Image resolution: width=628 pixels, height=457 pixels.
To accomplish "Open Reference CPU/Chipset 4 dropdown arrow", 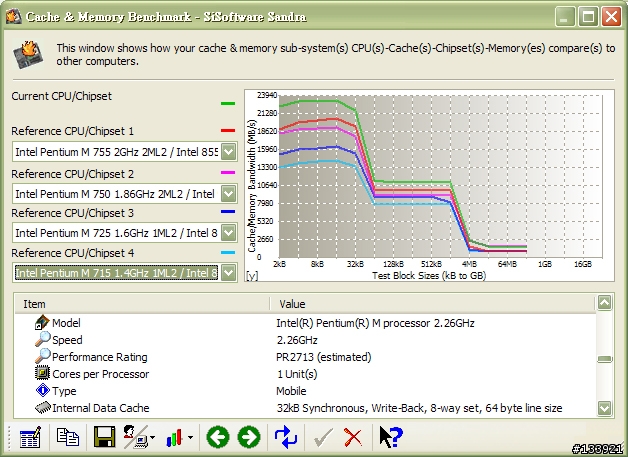I will tap(229, 273).
